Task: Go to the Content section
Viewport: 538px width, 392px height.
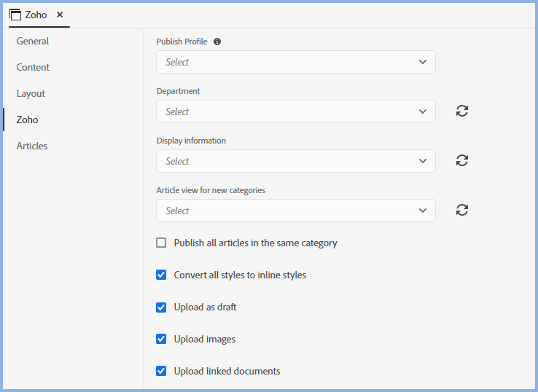Action: (x=34, y=67)
